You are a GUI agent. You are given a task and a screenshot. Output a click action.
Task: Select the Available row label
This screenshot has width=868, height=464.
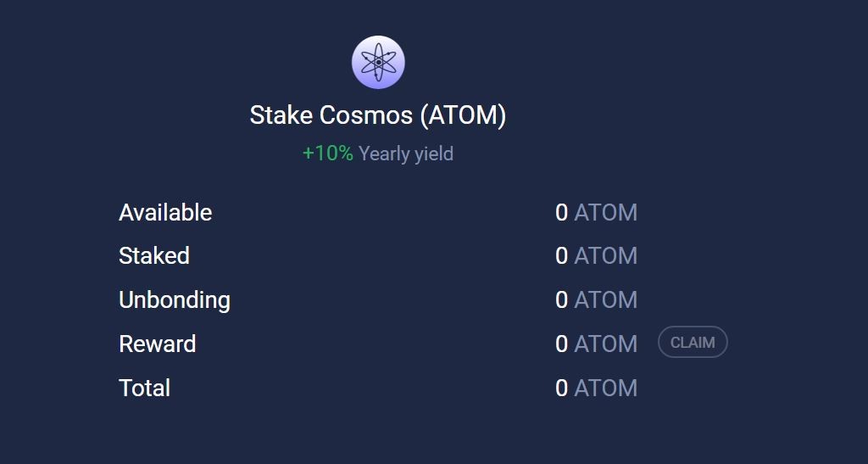[165, 213]
